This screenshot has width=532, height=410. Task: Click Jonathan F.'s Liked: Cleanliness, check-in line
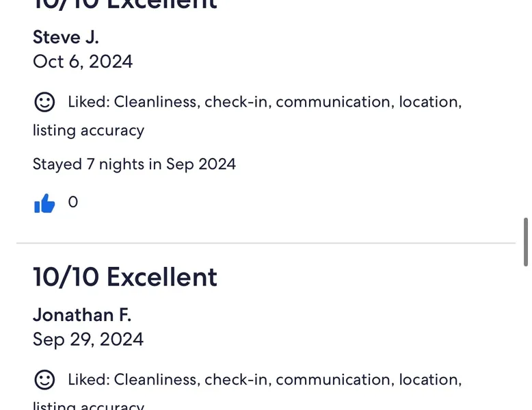265,380
